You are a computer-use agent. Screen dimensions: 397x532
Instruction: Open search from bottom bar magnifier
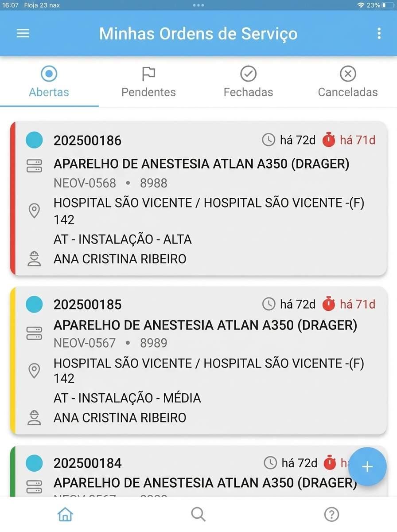tap(198, 514)
